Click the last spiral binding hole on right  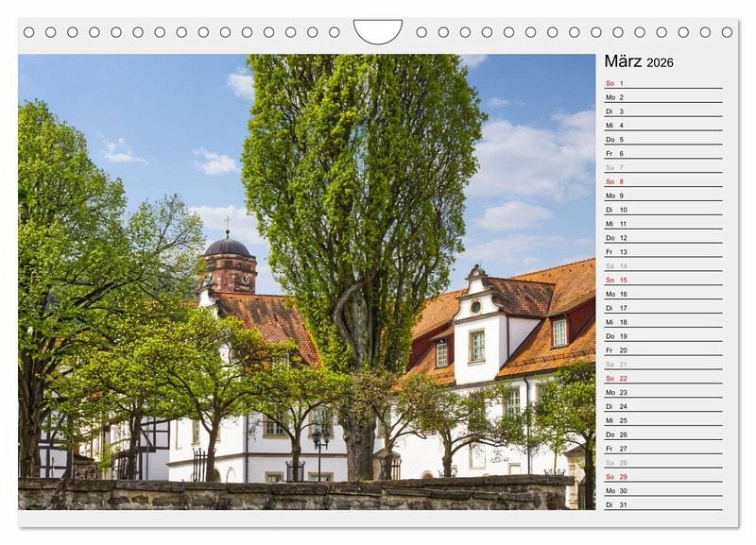727,32
